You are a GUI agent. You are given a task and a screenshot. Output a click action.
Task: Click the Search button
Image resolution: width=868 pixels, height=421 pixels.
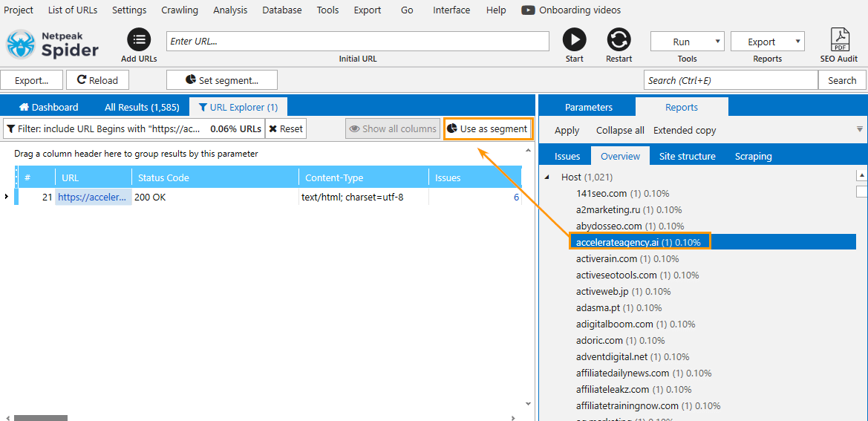842,80
